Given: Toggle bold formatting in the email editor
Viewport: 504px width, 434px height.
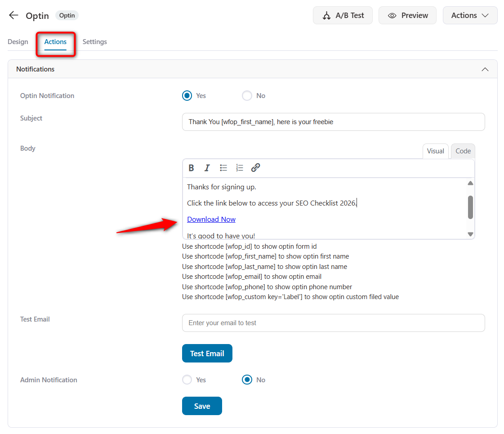Looking at the screenshot, I should [x=191, y=167].
